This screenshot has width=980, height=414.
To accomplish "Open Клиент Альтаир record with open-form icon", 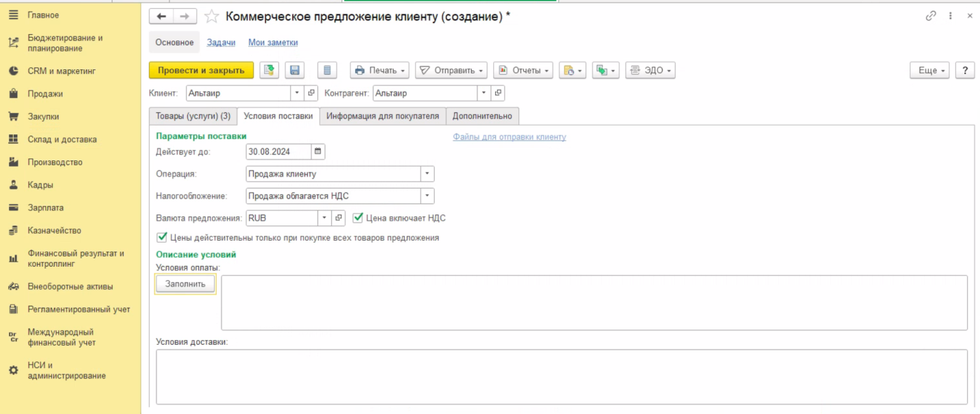I will pyautogui.click(x=311, y=93).
